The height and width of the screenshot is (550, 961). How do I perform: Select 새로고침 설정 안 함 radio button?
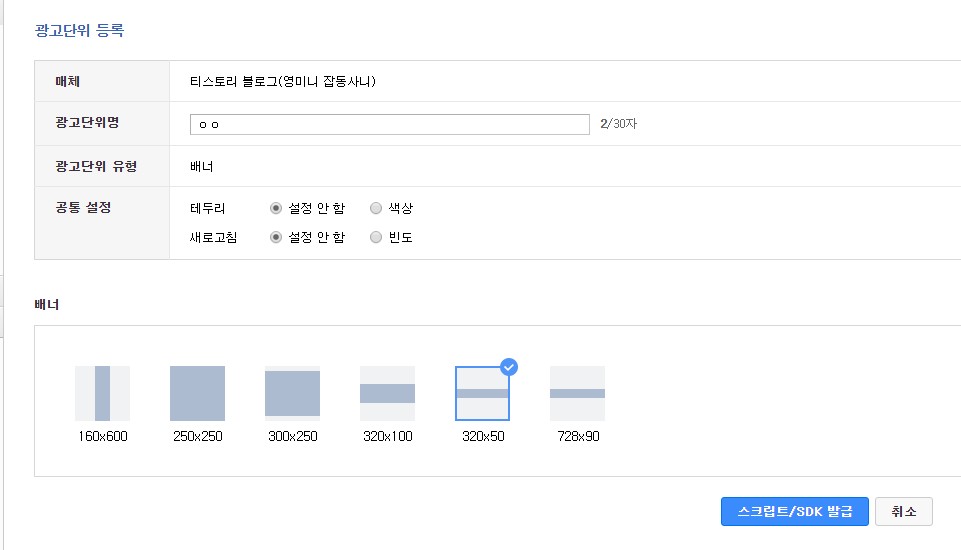(x=276, y=237)
